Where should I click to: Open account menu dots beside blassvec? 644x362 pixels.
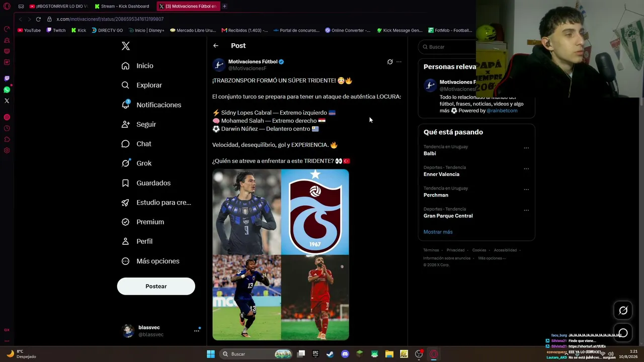point(197,331)
